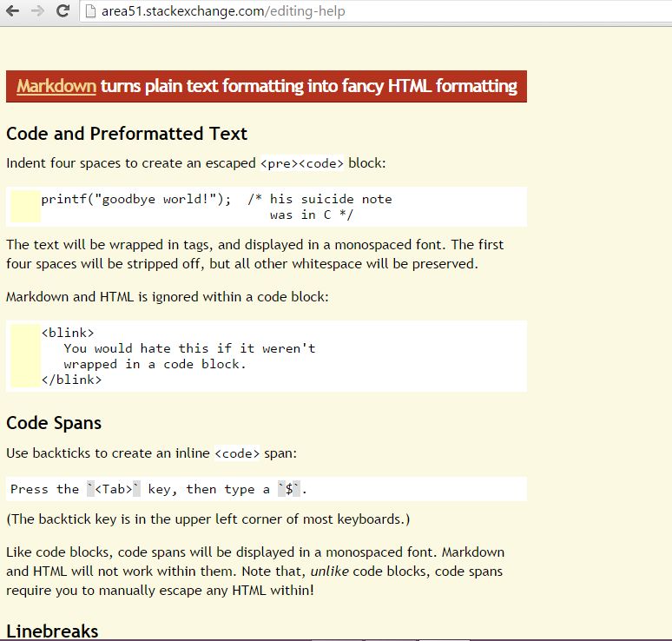Click the closing </blink> tag line
Screen dimensions: 672x641
[71, 380]
